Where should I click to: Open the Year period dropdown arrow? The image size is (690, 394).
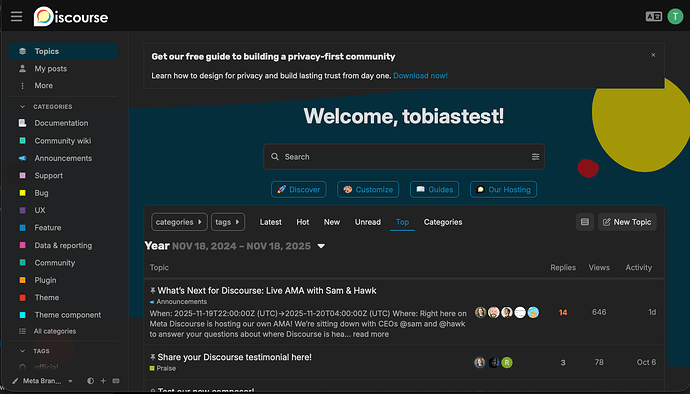(321, 246)
